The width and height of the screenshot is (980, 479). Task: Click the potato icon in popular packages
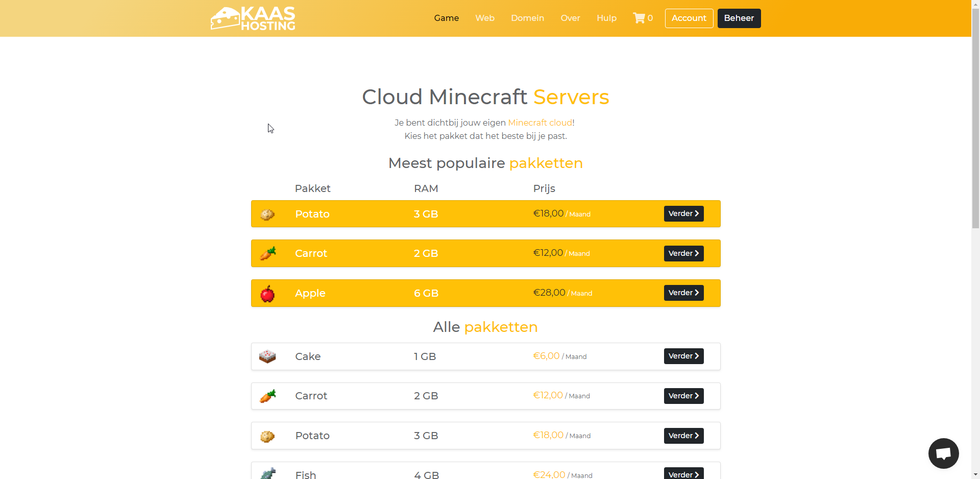point(267,214)
